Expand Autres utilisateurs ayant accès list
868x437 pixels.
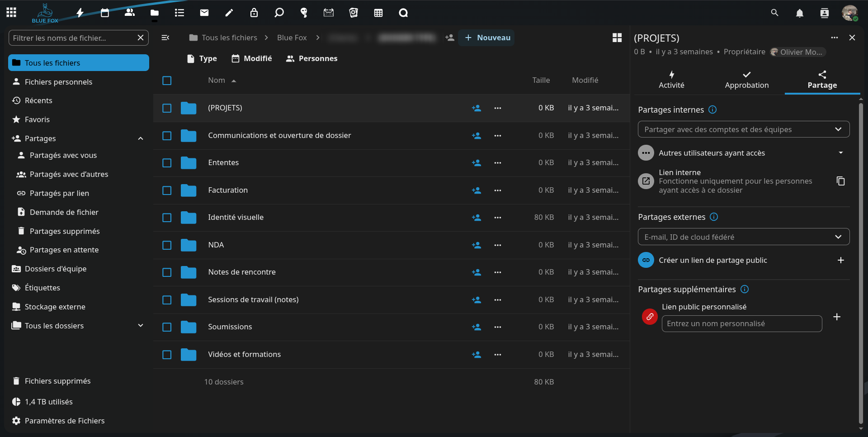(840, 153)
